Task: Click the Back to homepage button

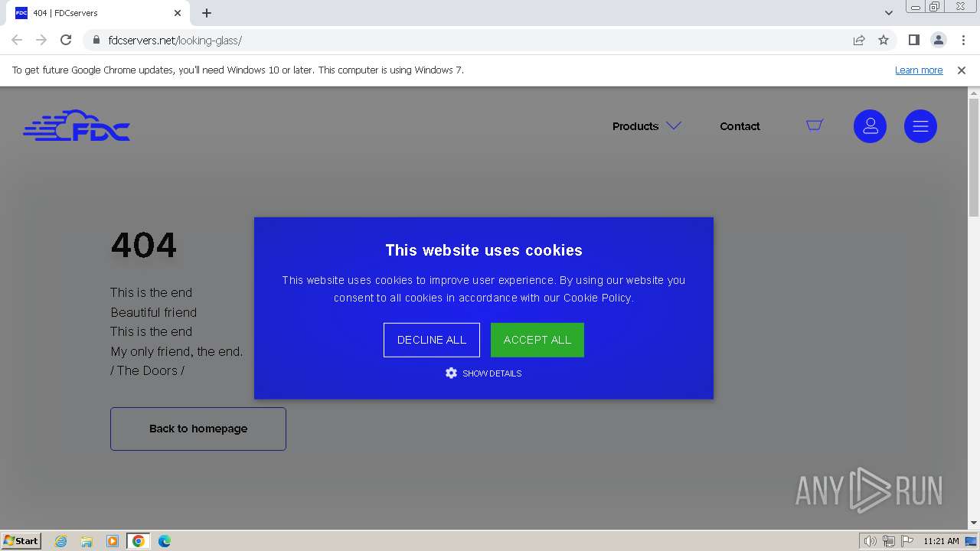Action: [x=198, y=429]
